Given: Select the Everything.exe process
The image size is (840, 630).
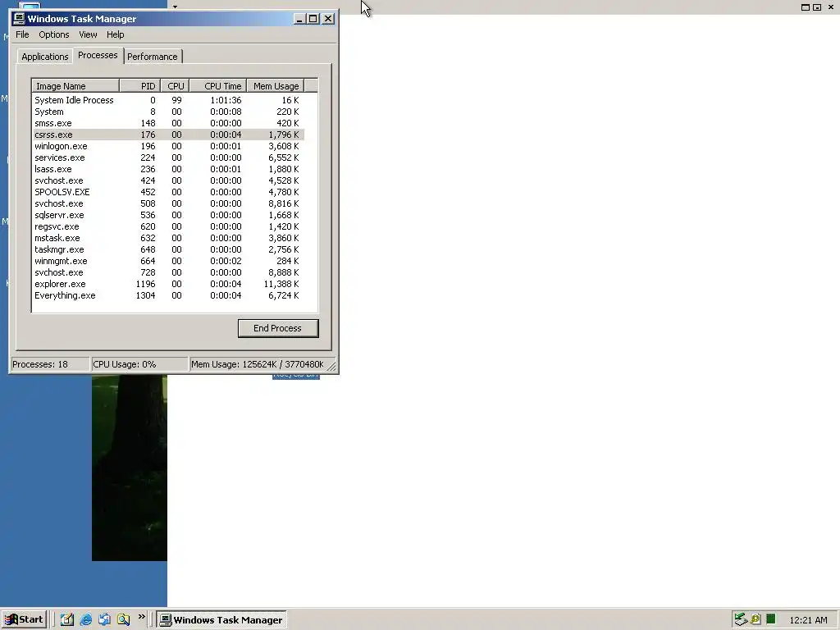Looking at the screenshot, I should [x=168, y=295].
